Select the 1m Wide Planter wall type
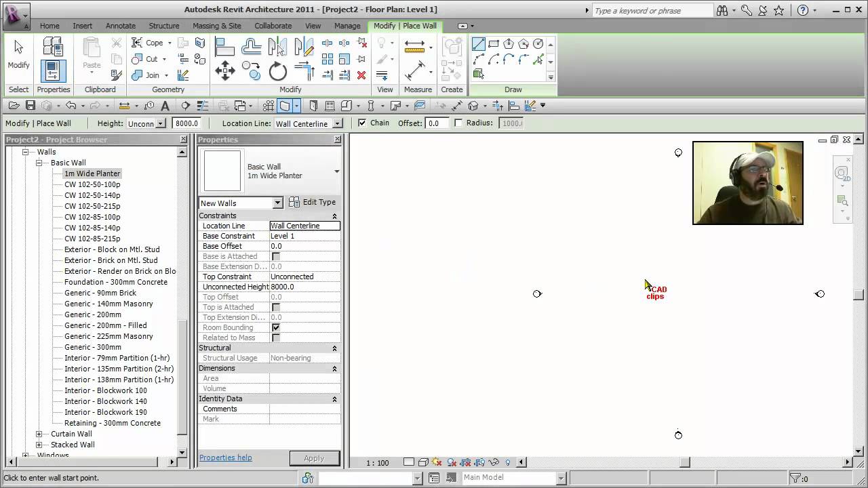Screen dimensions: 868x488 92,174
